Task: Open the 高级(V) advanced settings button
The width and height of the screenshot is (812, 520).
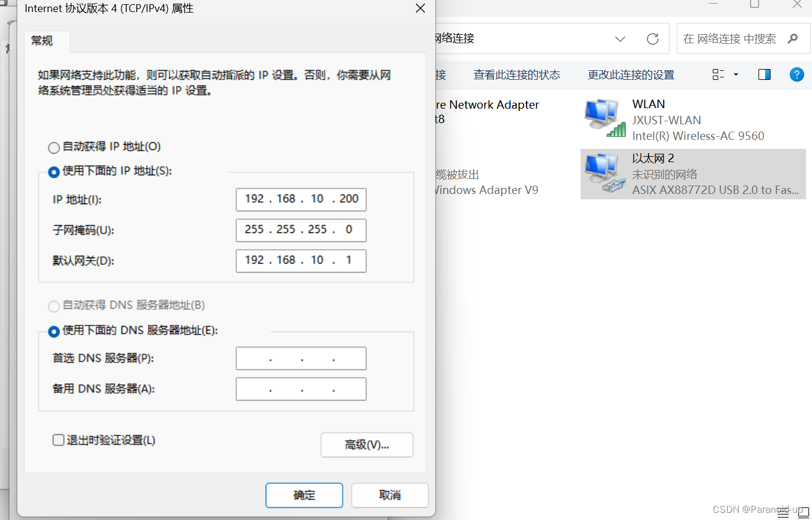Action: [367, 444]
